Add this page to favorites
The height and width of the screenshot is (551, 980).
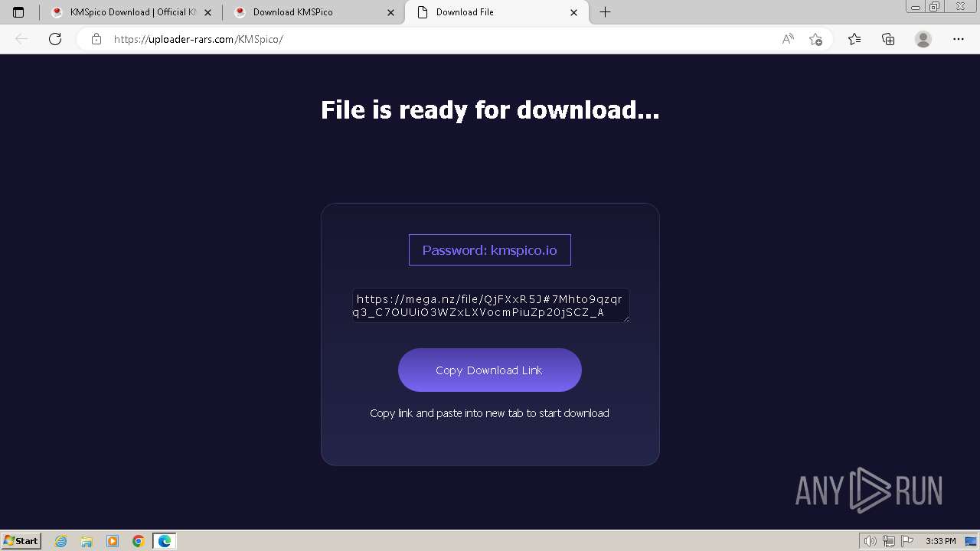click(815, 39)
